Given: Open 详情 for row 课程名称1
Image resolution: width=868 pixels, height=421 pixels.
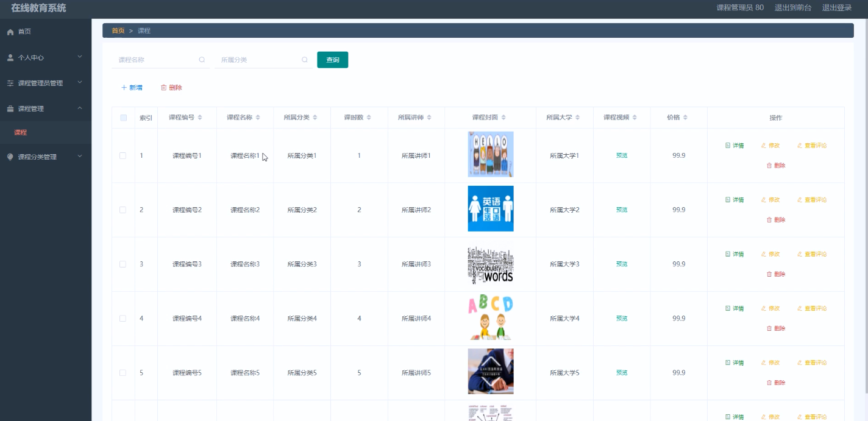Looking at the screenshot, I should point(735,146).
